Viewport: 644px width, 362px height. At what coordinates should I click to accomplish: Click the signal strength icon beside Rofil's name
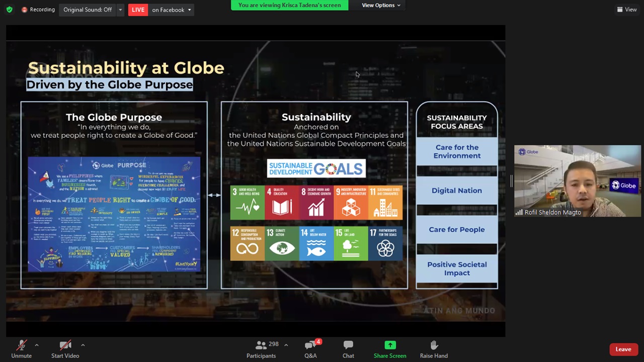tap(519, 213)
